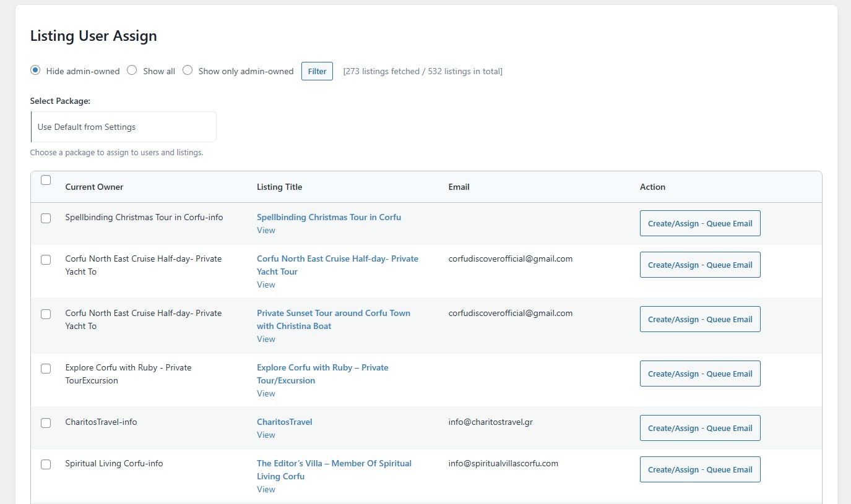Select the Hide admin-owned radio button
Screen dimensions: 851x504
pos(35,70)
